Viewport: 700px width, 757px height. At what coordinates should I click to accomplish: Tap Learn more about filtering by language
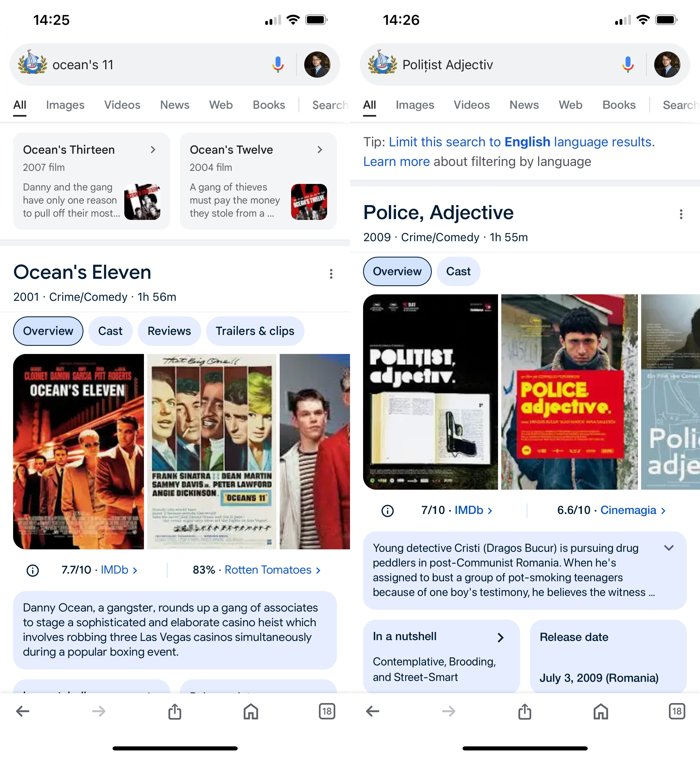coord(397,162)
